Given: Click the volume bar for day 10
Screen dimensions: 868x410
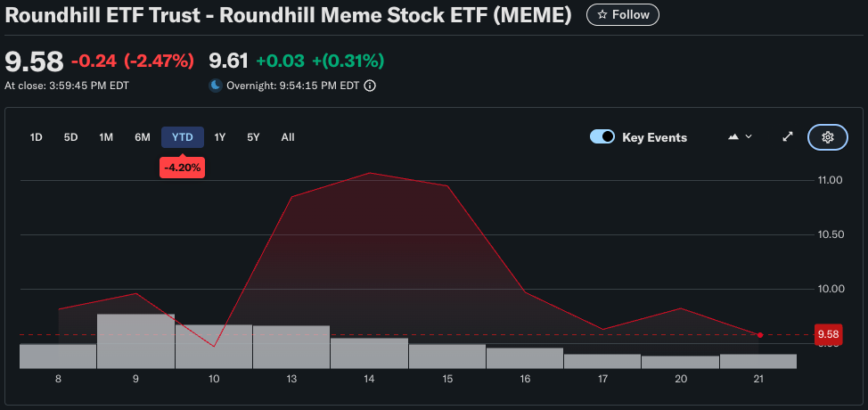Looking at the screenshot, I should pos(214,347).
